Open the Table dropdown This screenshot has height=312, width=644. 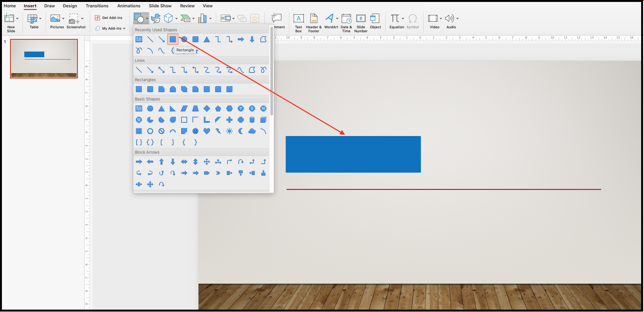pos(40,19)
